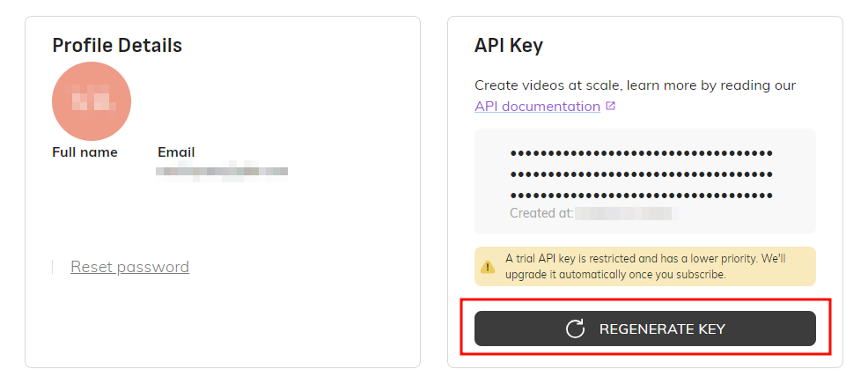The image size is (868, 384).
Task: Click the Profile Details heading
Action: point(117,45)
